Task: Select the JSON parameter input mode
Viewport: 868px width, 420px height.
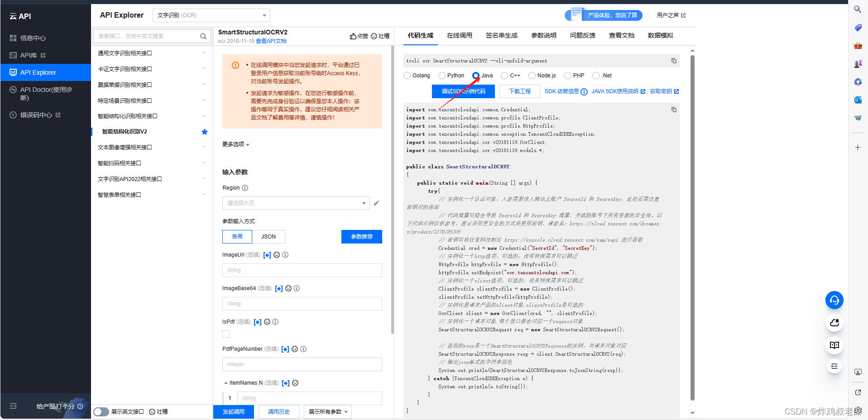Action: tap(269, 237)
